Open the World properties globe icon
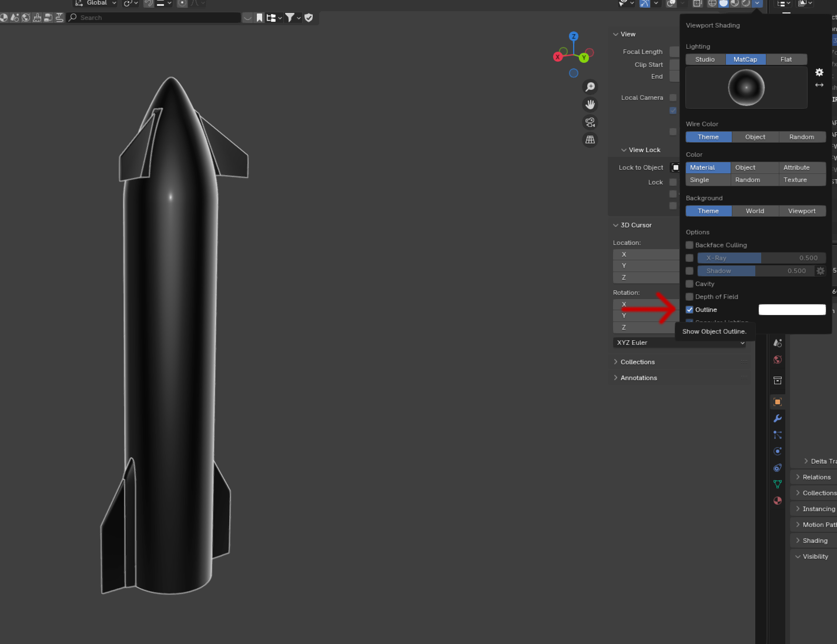The height and width of the screenshot is (644, 837). point(778,360)
